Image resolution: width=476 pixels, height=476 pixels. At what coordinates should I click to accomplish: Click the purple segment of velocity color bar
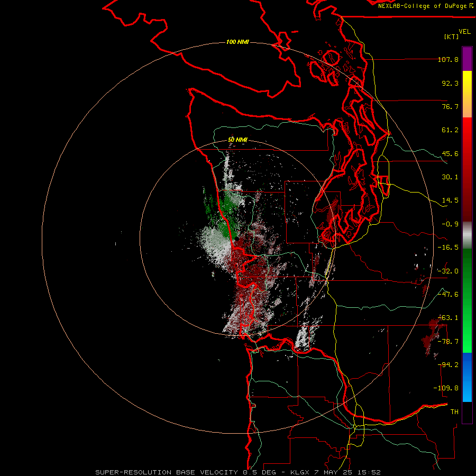coord(467,59)
